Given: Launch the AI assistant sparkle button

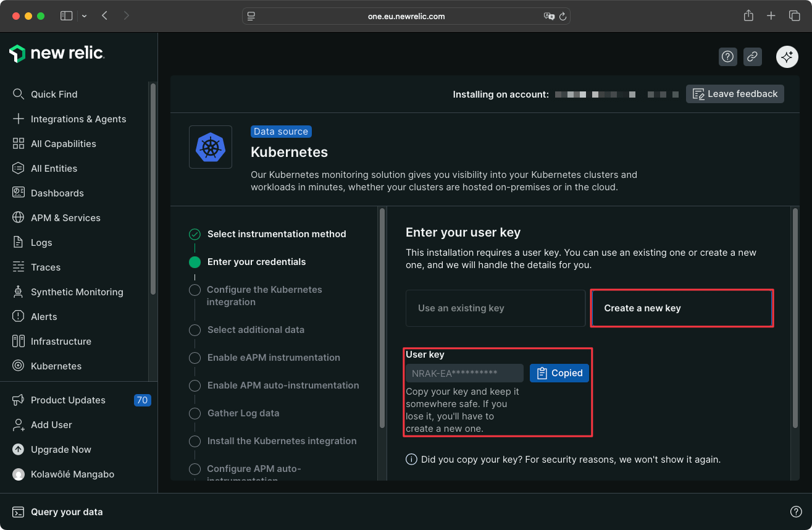Looking at the screenshot, I should [x=787, y=56].
